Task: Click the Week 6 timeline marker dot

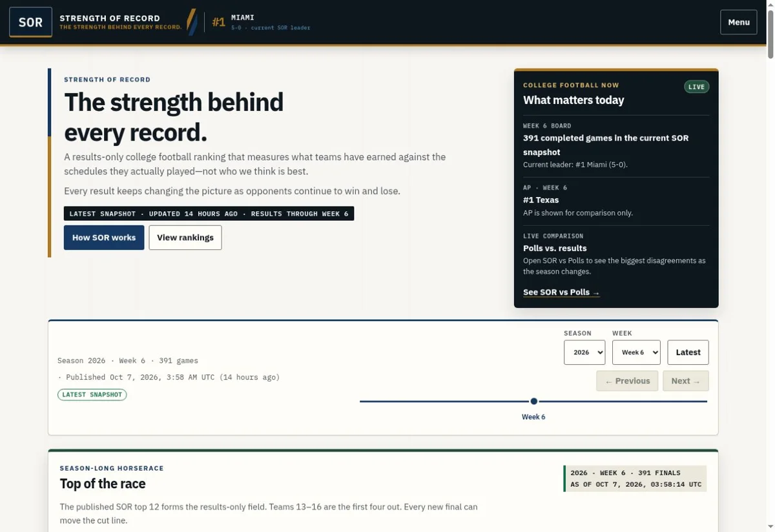Action: tap(533, 402)
